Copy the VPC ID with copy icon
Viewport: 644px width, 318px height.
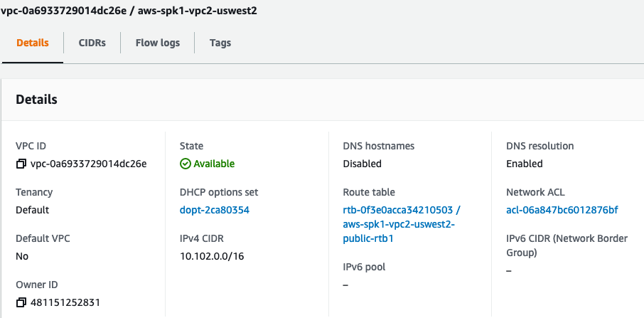[x=21, y=164]
